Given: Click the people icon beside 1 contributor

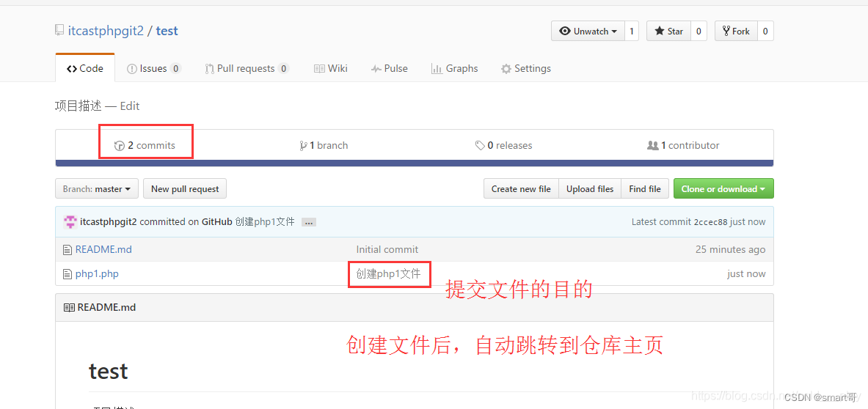Looking at the screenshot, I should (653, 145).
